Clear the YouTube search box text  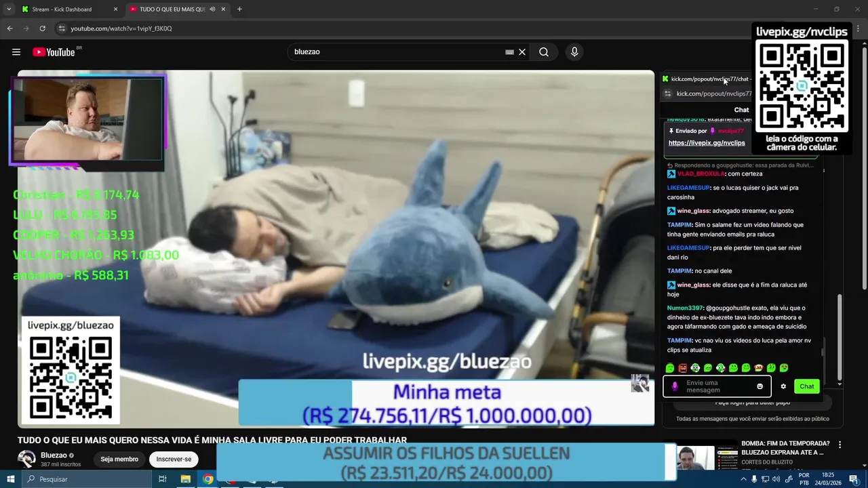click(x=522, y=52)
